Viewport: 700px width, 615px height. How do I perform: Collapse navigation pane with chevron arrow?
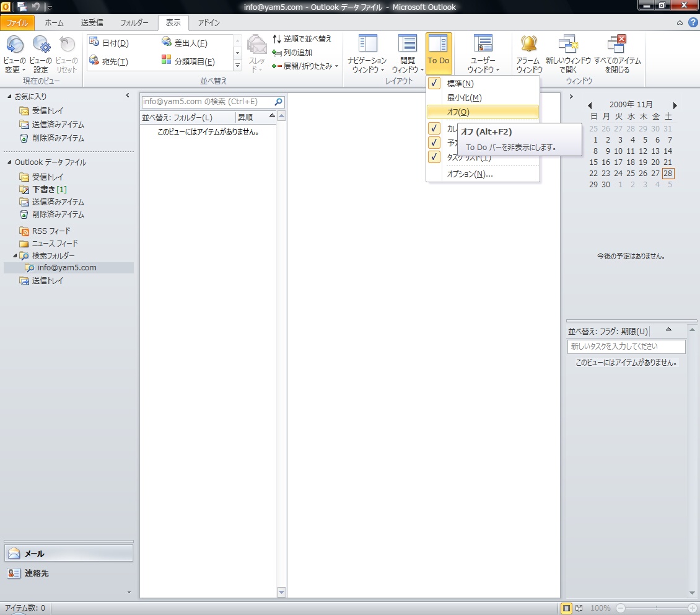coord(128,95)
